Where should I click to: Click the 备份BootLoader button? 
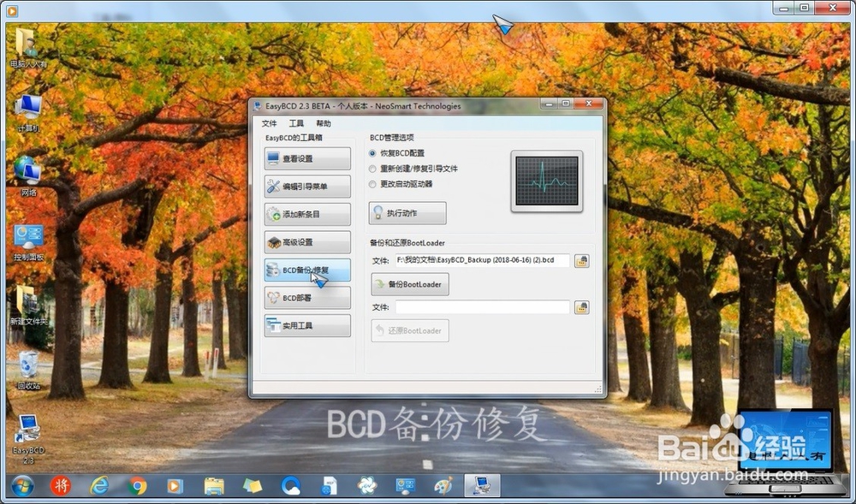pyautogui.click(x=410, y=284)
